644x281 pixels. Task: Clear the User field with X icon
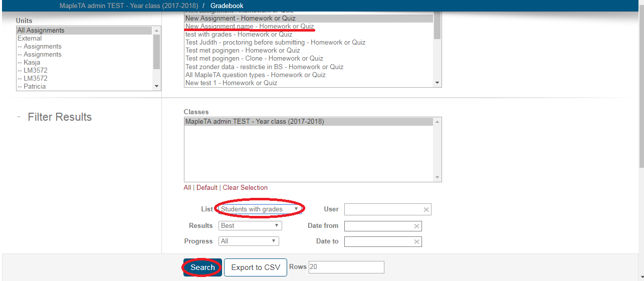(x=426, y=209)
